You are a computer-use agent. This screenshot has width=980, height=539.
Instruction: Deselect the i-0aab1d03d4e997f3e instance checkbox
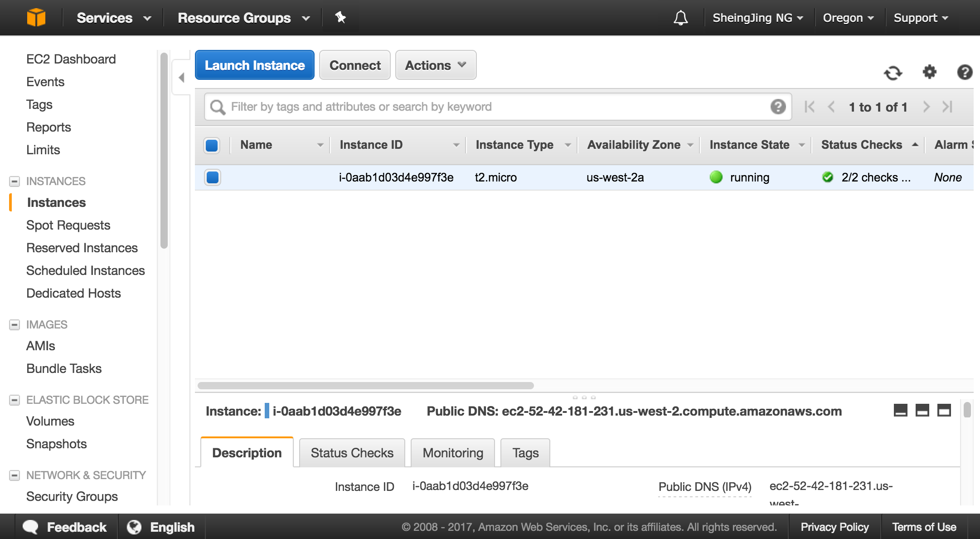click(212, 177)
